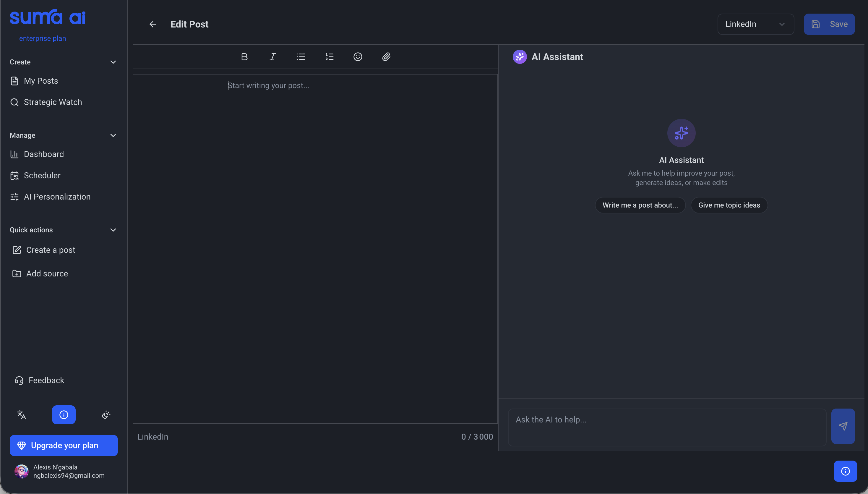Collapse the Create section
The width and height of the screenshot is (868, 494).
(113, 62)
